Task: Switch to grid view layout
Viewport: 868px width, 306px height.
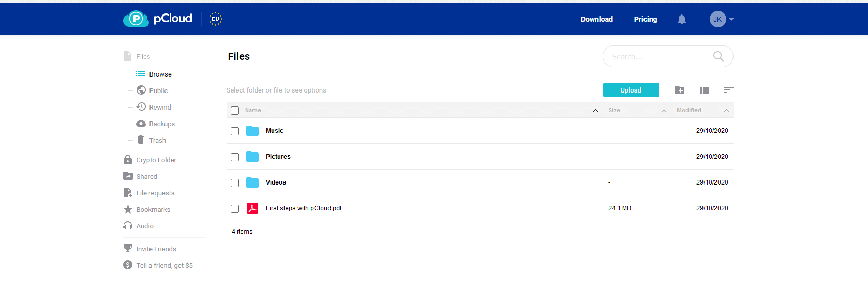Action: [704, 90]
